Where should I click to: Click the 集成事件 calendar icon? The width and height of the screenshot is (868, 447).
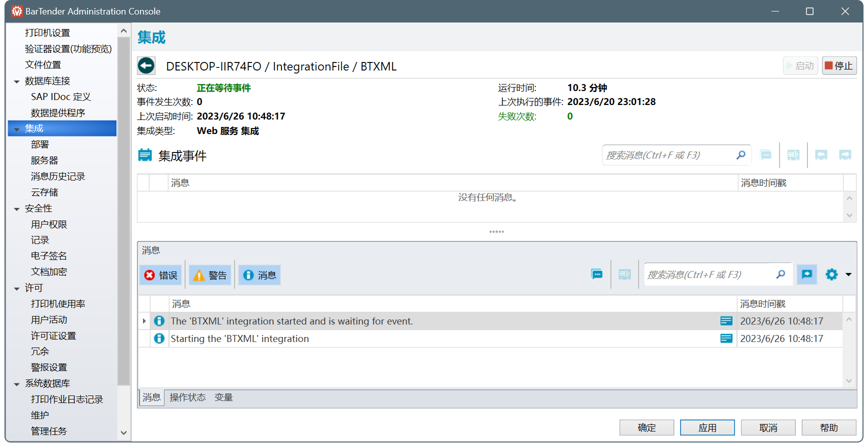145,155
